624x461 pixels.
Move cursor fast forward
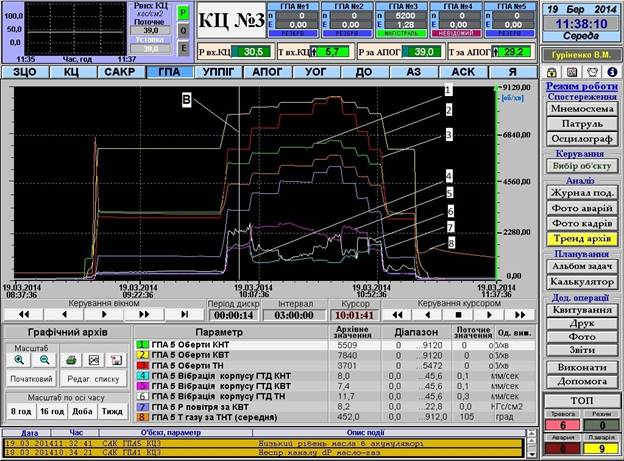click(520, 315)
